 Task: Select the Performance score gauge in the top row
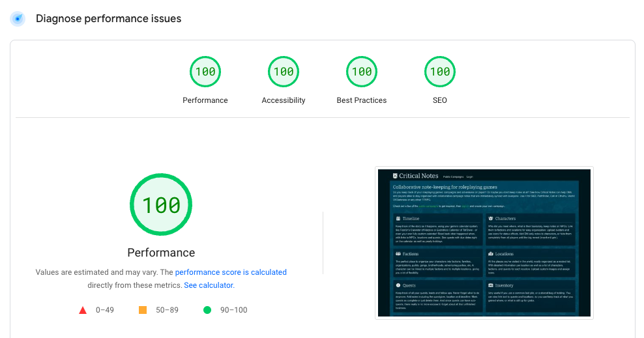pyautogui.click(x=205, y=72)
